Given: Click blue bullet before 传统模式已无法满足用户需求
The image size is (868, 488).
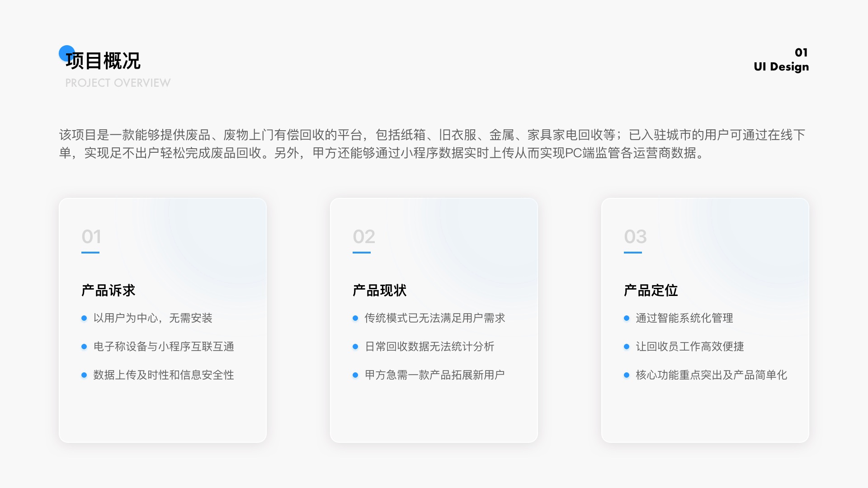Looking at the screenshot, I should 355,318.
